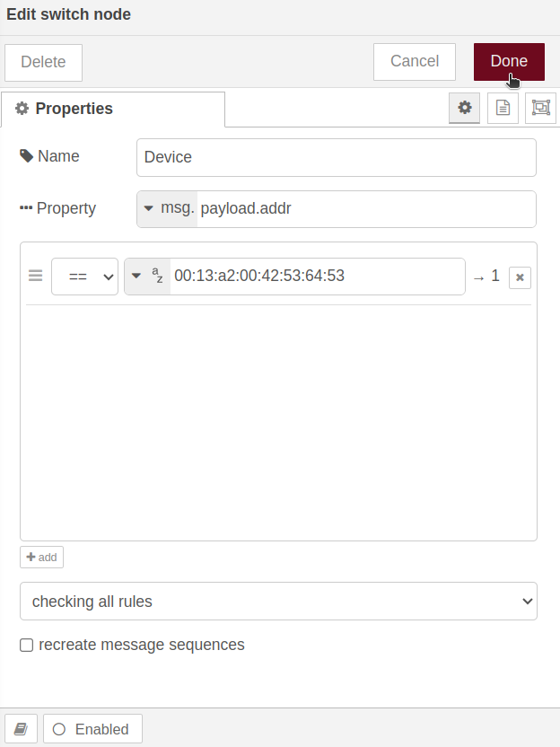
Task: Open node properties gear icon tab
Action: [464, 108]
